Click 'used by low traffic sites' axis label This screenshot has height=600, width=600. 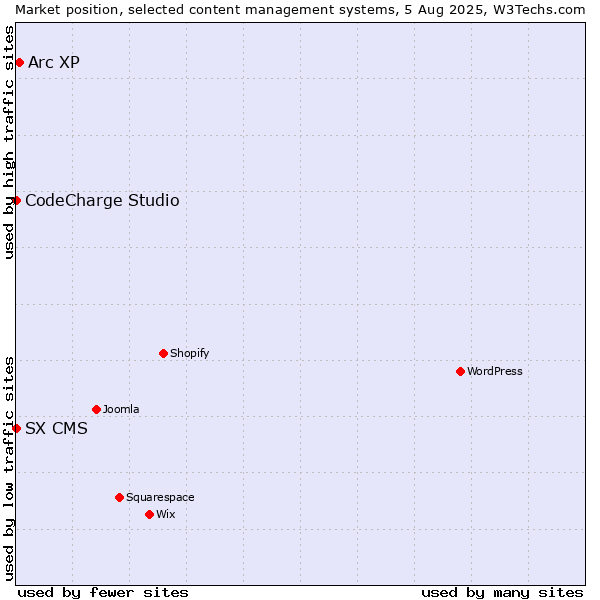tap(8, 469)
